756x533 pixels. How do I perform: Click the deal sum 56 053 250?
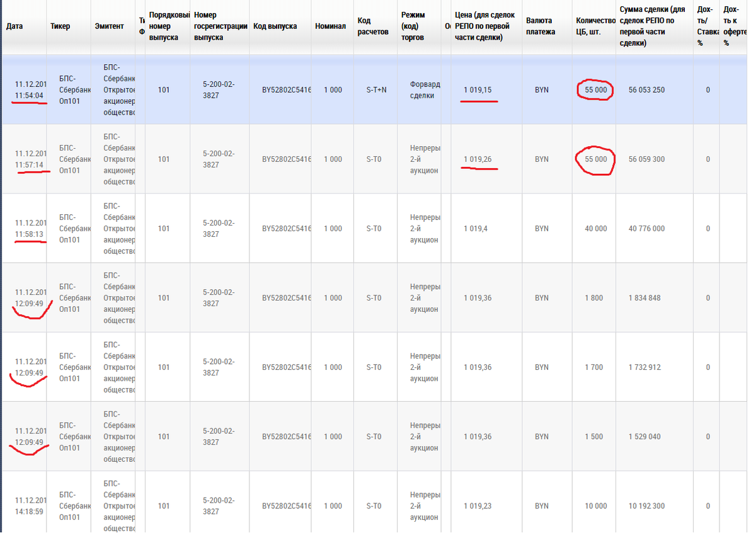tap(646, 90)
